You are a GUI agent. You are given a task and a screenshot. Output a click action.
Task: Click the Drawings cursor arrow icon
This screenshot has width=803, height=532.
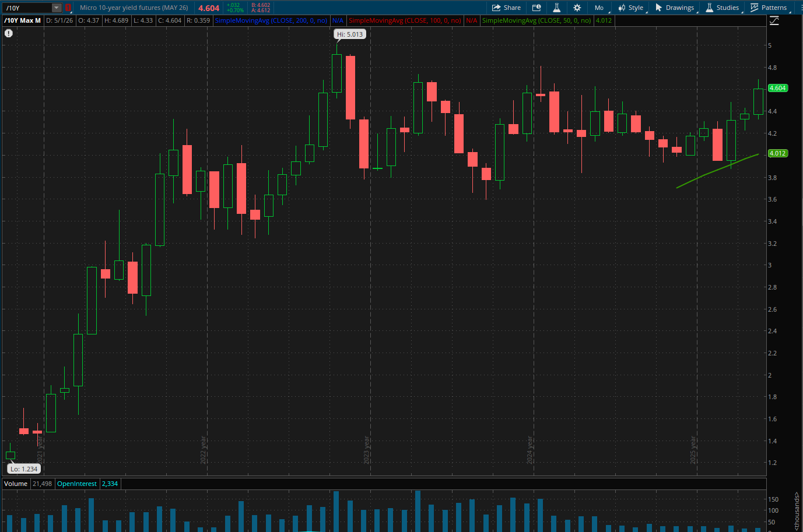click(658, 8)
